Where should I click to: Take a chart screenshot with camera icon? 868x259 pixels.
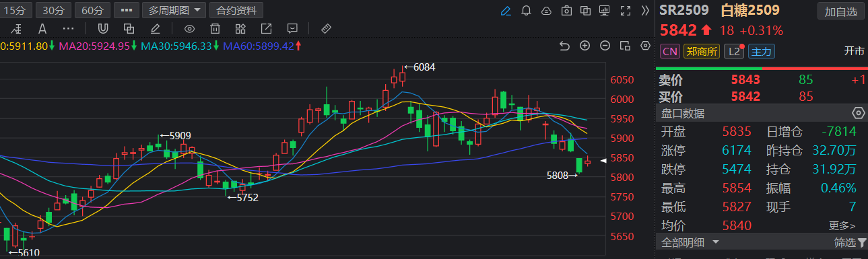pos(567,11)
